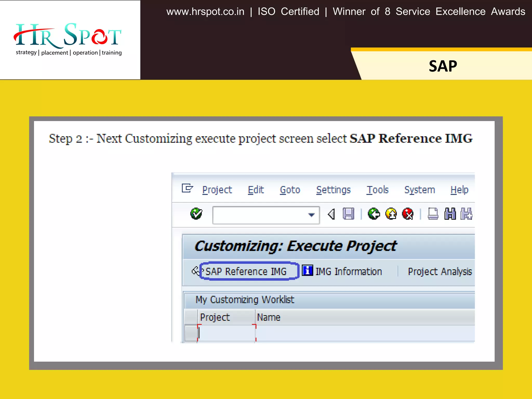Select the SAP Reference IMG button

[x=246, y=271]
